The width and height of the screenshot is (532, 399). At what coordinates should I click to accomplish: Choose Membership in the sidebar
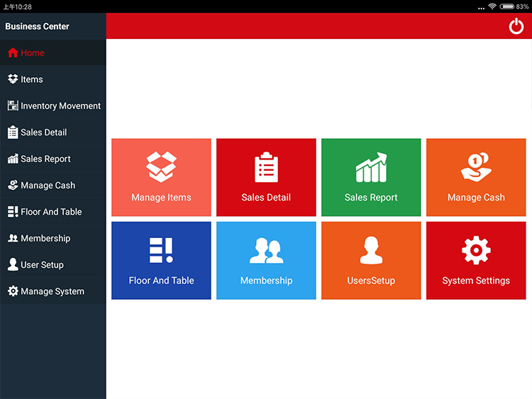45,239
